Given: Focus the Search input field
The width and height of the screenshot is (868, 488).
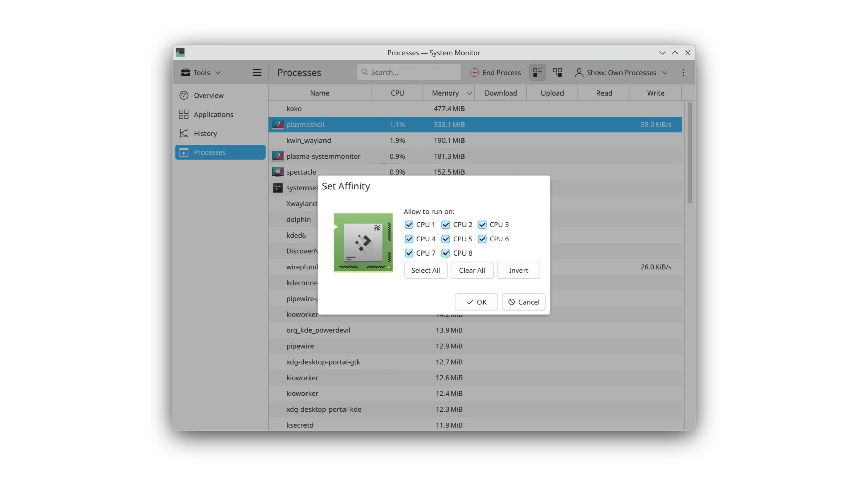Looking at the screenshot, I should coord(409,72).
